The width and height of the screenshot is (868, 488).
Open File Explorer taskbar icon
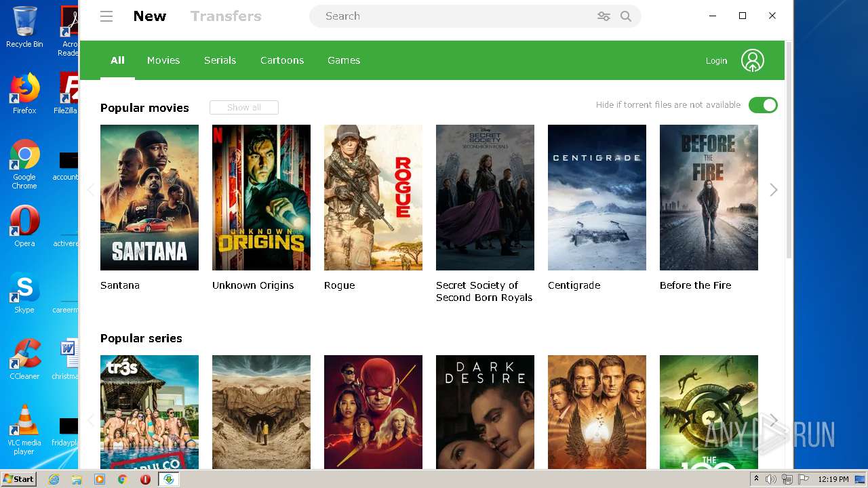point(77,479)
